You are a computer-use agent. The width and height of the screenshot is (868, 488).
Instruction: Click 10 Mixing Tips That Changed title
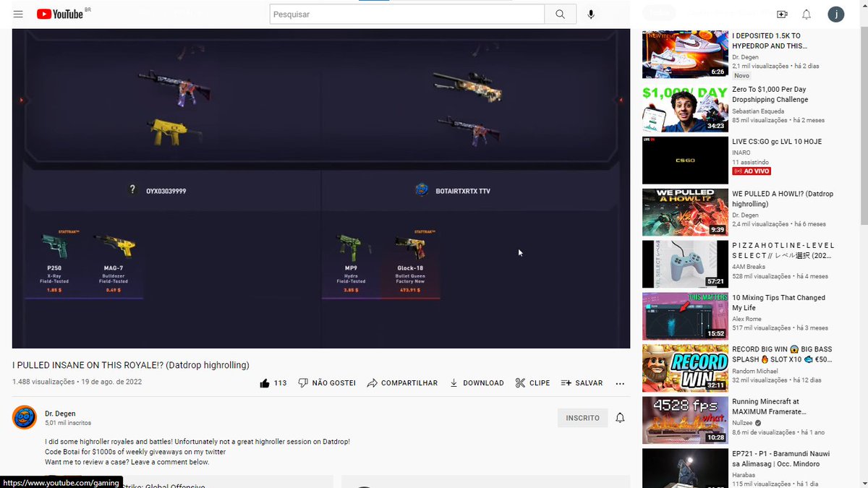(x=778, y=302)
